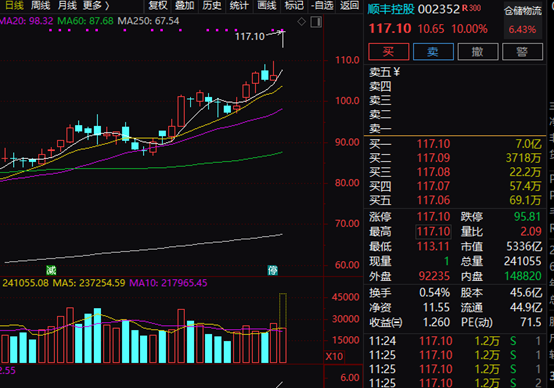554x388 pixels.
Task: Click the 11:24 trade tick row
Action: [455, 341]
